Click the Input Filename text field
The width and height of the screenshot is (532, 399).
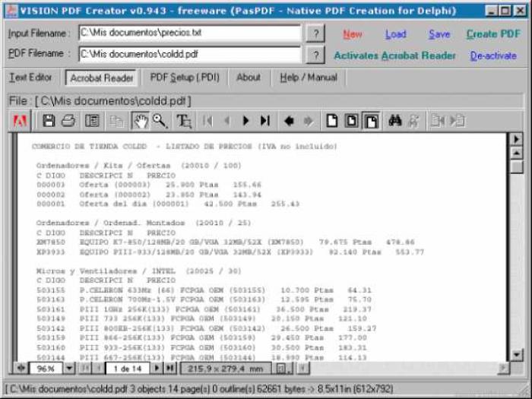click(x=190, y=33)
